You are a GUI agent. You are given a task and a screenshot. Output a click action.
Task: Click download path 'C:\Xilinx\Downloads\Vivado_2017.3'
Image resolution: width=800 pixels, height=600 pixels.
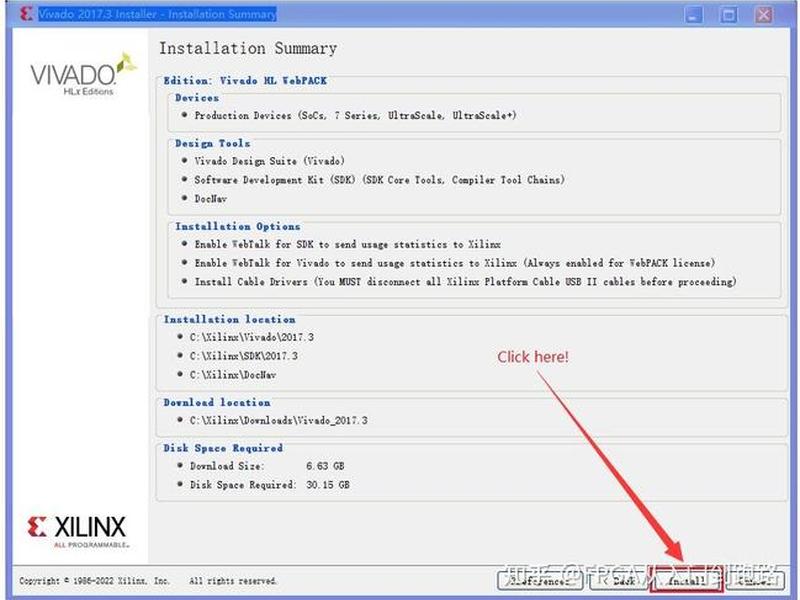(279, 420)
